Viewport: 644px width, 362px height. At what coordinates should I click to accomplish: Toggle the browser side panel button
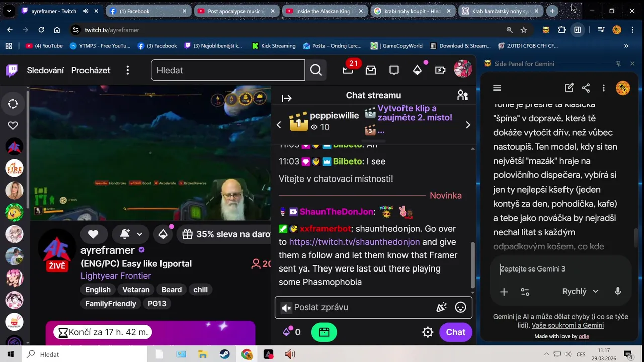click(x=578, y=30)
